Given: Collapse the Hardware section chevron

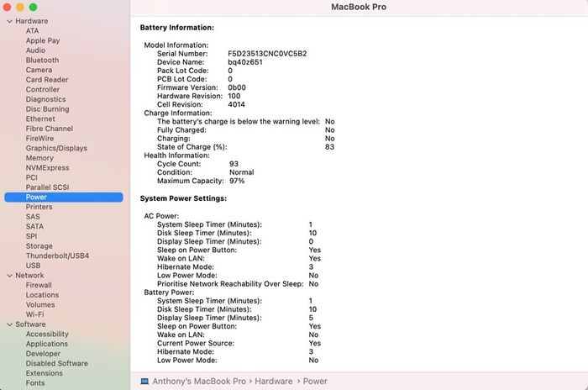Looking at the screenshot, I should tap(10, 21).
